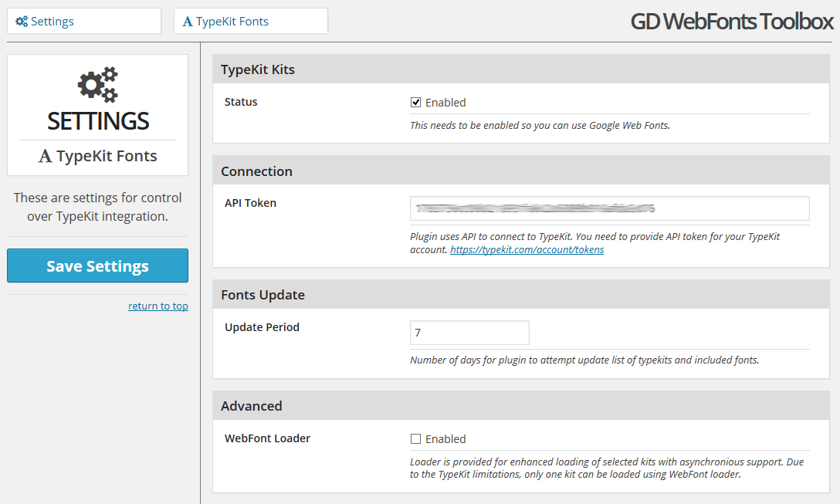Click the gears icon on the Settings tab

[x=22, y=22]
